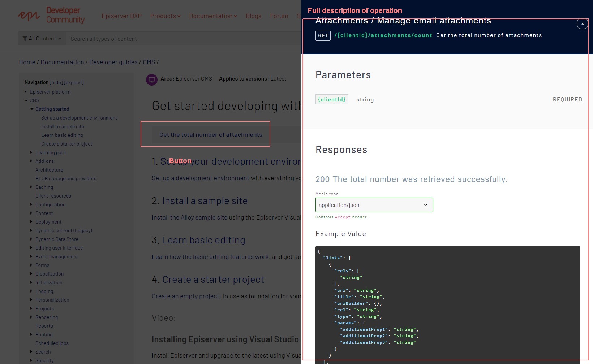Viewport: 593px width, 364px height.
Task: Expand the Episerver platform tree arrow
Action: (x=26, y=92)
